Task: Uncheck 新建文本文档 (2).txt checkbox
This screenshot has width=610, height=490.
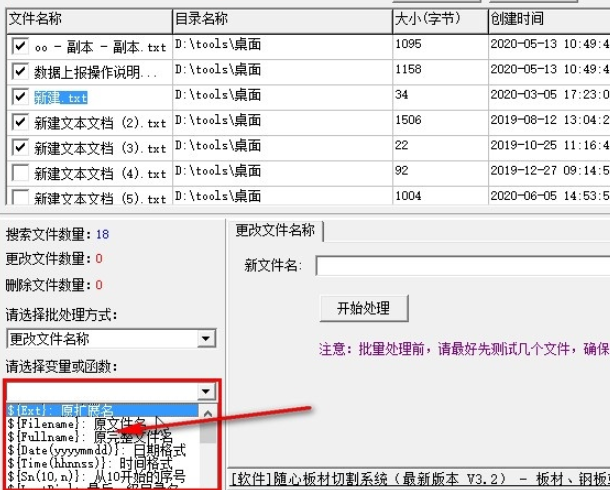Action: [x=20, y=122]
